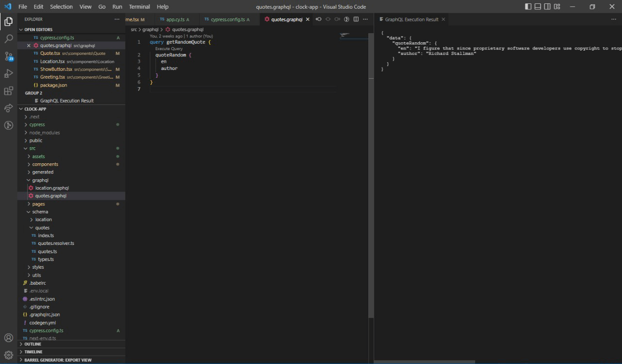The height and width of the screenshot is (364, 622).
Task: Open Source Control with 23 changes
Action: [8, 56]
